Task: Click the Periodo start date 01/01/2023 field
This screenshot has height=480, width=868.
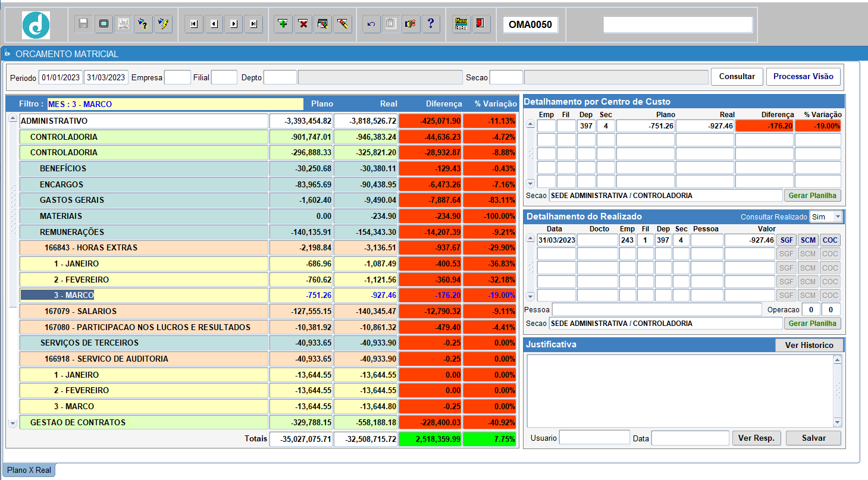Action: [61, 77]
